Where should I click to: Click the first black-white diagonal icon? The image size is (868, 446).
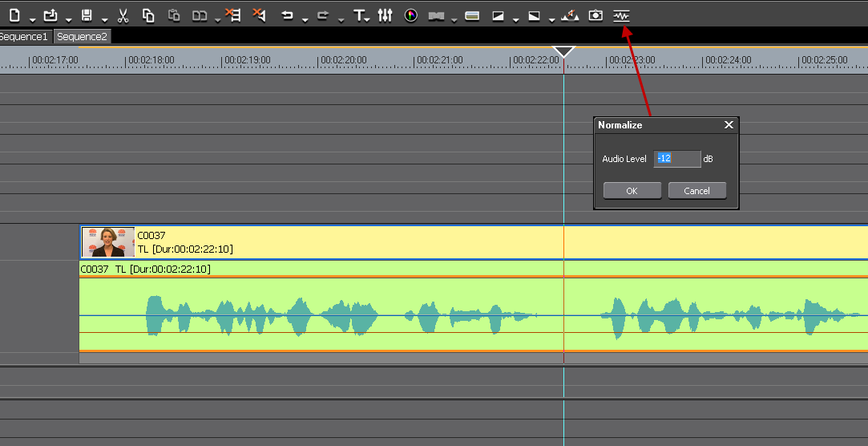coord(499,16)
